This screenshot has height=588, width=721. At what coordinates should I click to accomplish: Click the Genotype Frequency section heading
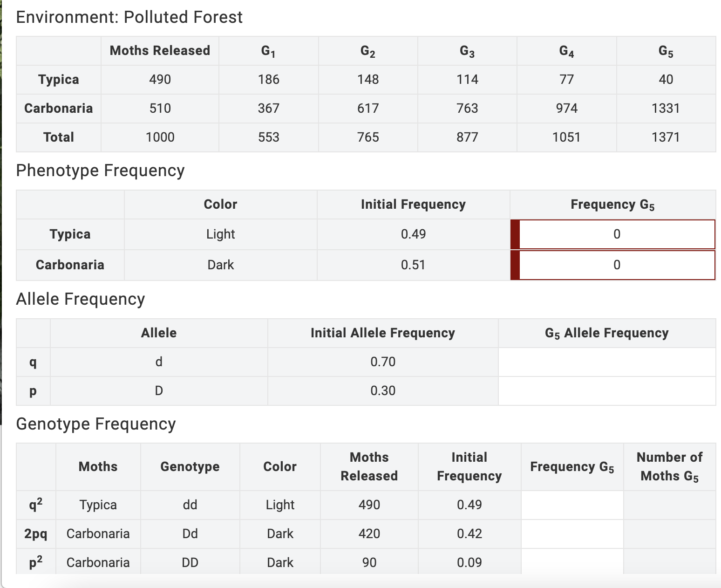96,424
